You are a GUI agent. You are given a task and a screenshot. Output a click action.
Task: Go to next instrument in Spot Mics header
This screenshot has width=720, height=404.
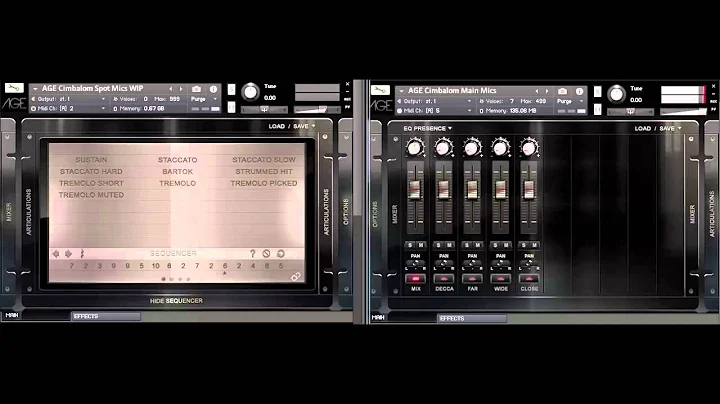[181, 89]
